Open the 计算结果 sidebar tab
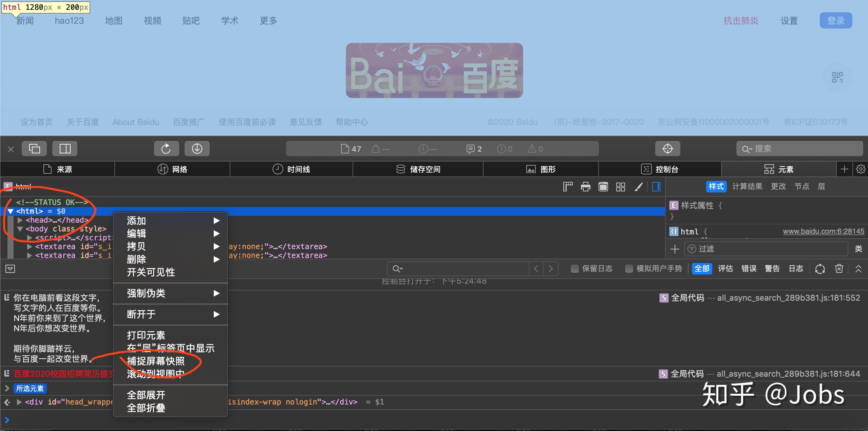The width and height of the screenshot is (868, 431). (x=747, y=187)
